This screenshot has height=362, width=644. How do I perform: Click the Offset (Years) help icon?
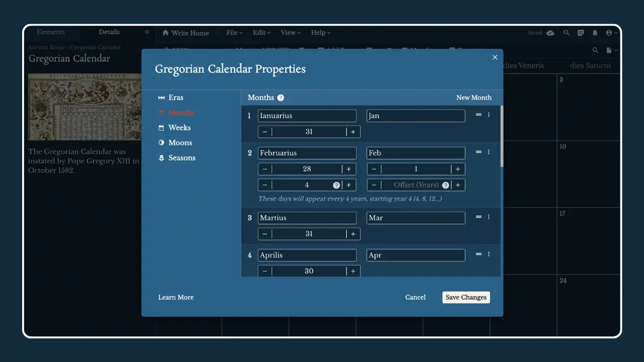pyautogui.click(x=445, y=185)
